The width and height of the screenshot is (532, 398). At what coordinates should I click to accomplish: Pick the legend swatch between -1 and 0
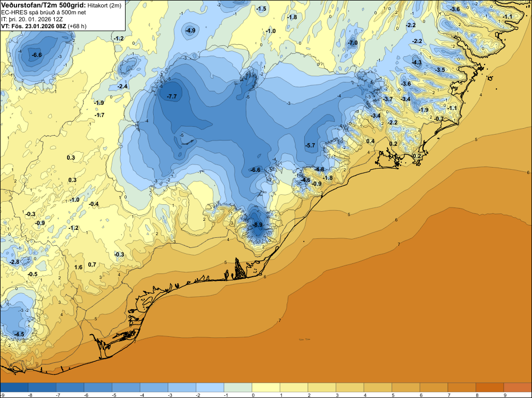238,387
